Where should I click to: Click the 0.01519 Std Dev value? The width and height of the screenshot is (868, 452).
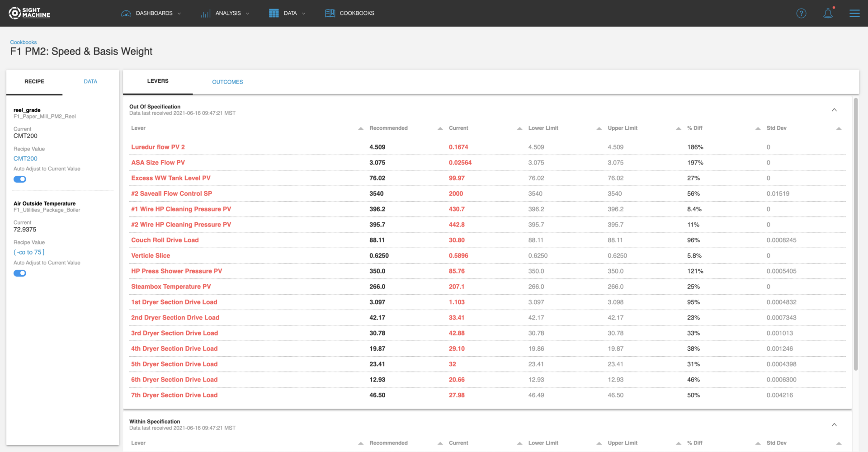pos(778,193)
